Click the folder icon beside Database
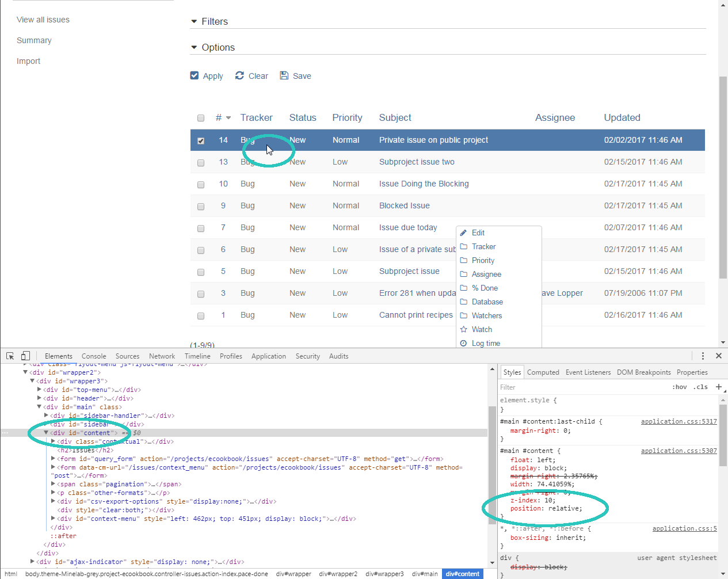This screenshot has width=728, height=579. pos(464,302)
